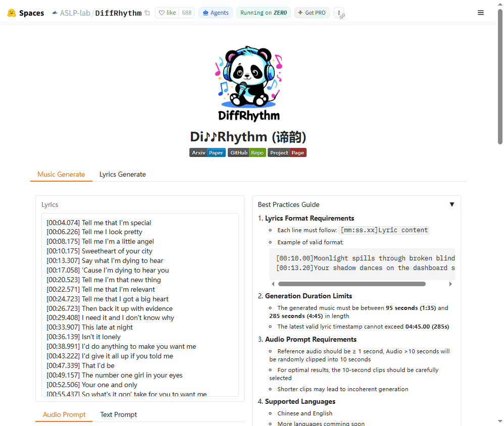Click the horizontal scrollbar under code example
The height and width of the screenshot is (426, 504).
351,284
